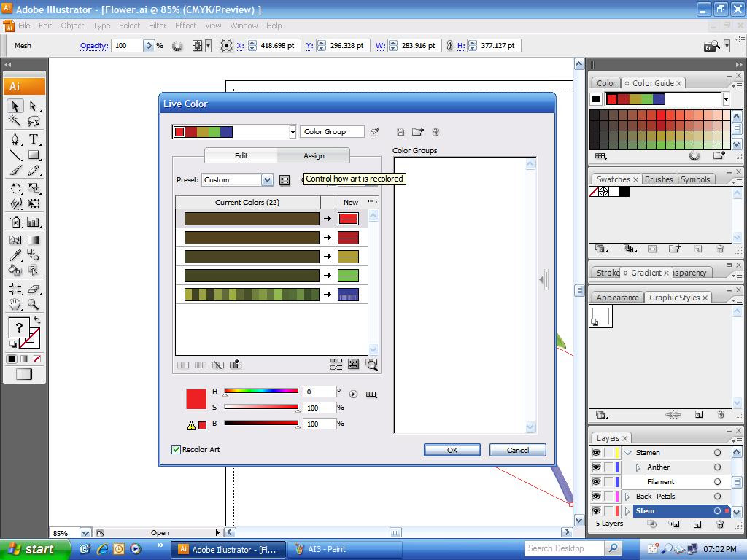This screenshot has width=747, height=560.
Task: Hide the Stem layer eye
Action: pyautogui.click(x=596, y=511)
